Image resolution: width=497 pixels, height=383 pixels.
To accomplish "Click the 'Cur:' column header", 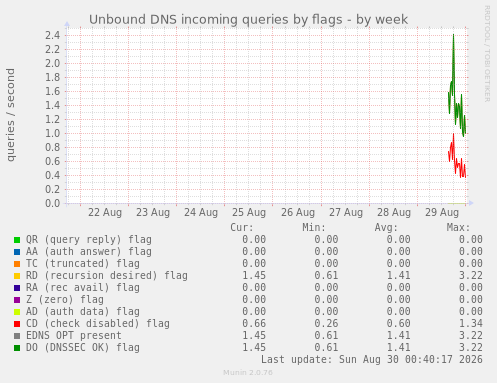I will tap(242, 228).
